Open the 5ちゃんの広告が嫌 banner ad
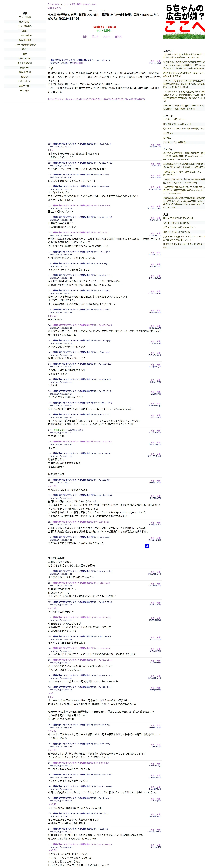Screen dimensions: 205x868 pos(184,21)
